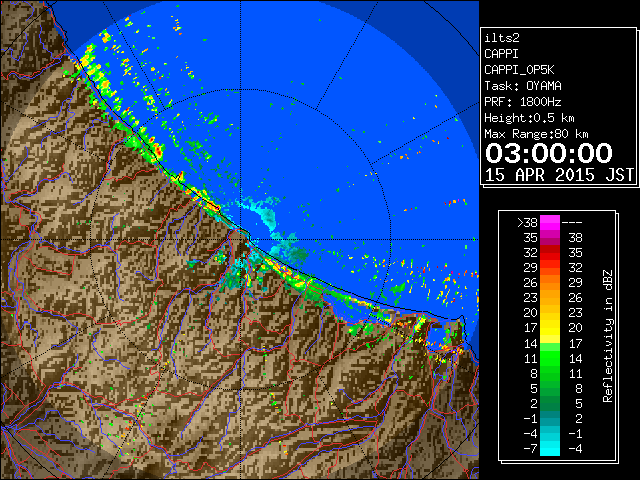Click the '>38' legend value

[527, 223]
